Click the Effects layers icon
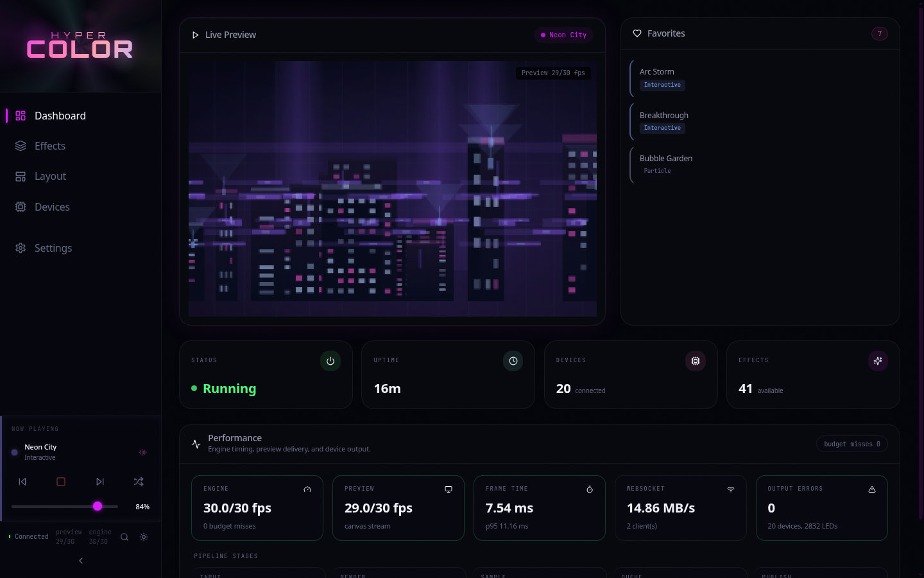This screenshot has width=924, height=578. (x=21, y=146)
